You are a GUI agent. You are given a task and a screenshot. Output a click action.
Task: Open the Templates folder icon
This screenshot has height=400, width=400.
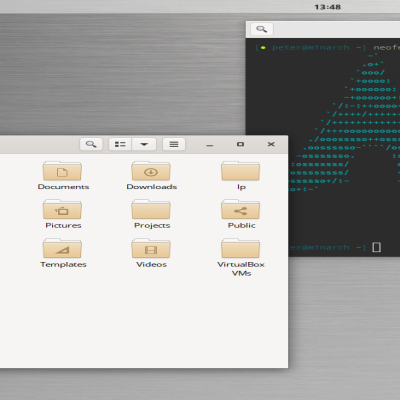tap(62, 248)
